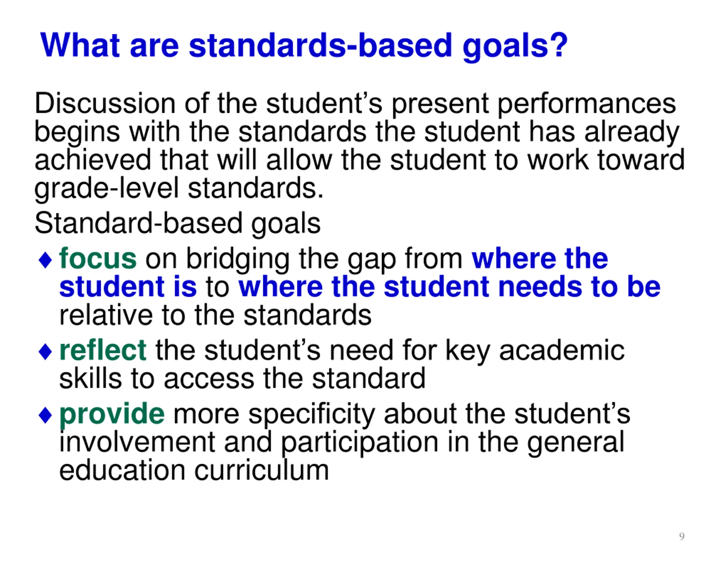
Task: Click the slide number 9
Action: tap(682, 536)
